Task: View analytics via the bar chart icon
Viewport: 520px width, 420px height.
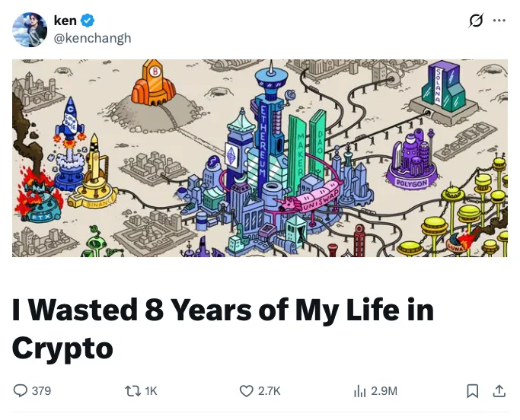Action: (x=359, y=391)
